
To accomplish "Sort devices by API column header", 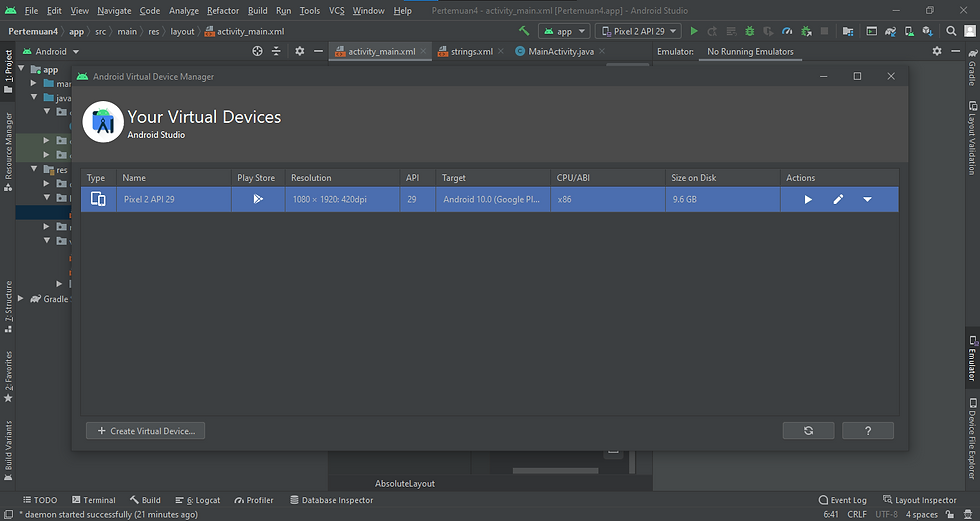I will 418,177.
